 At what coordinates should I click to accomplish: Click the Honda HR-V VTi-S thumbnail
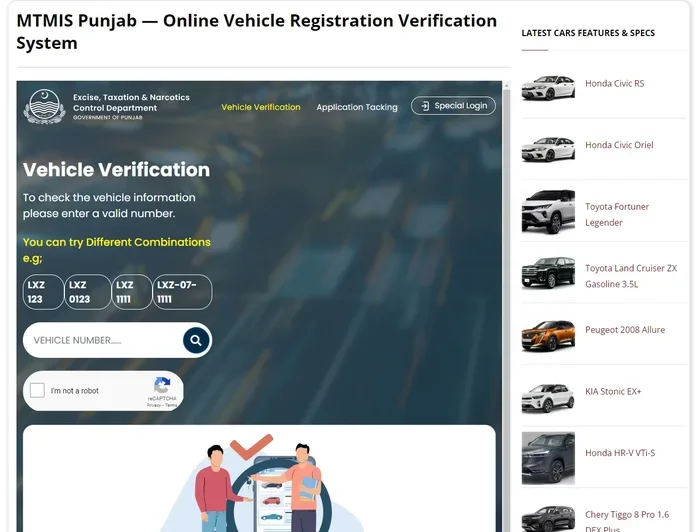coord(548,458)
